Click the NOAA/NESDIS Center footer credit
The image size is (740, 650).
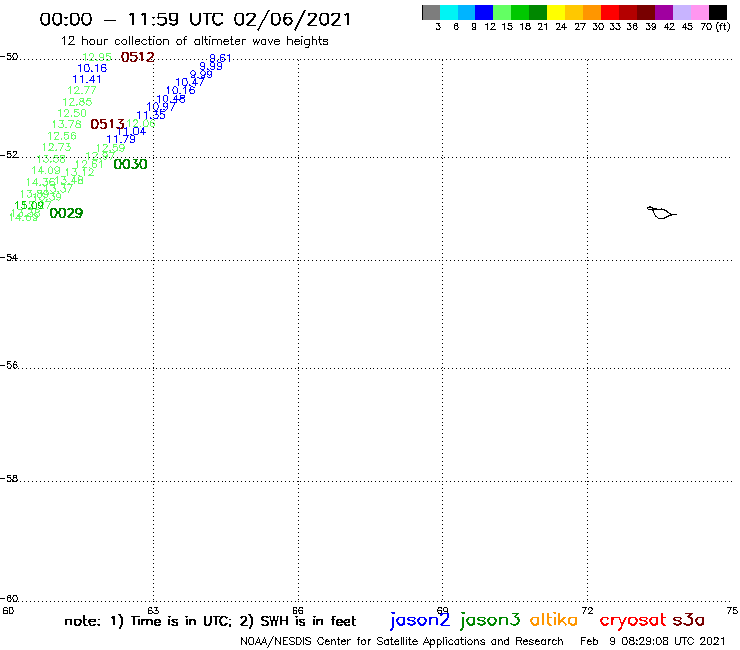402,642
